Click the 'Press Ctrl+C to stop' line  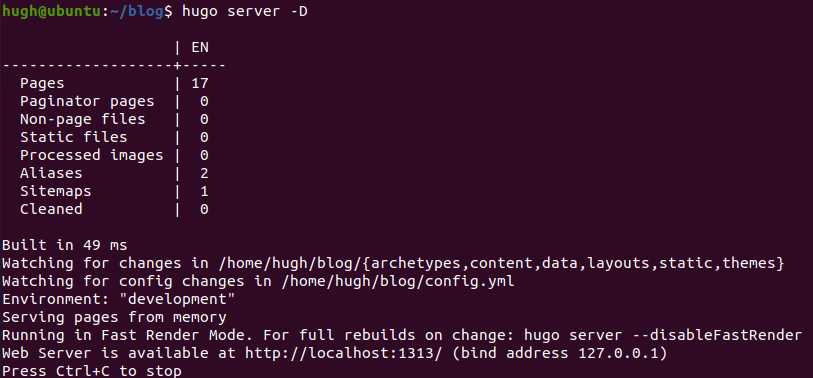pos(92,371)
